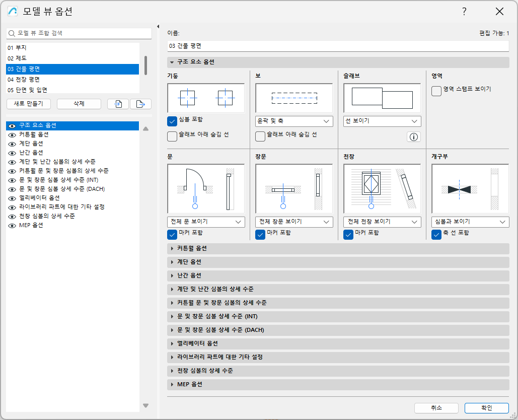Enable 영역 스탬프 보이기 checkbox
The height and width of the screenshot is (420, 518).
436,91
